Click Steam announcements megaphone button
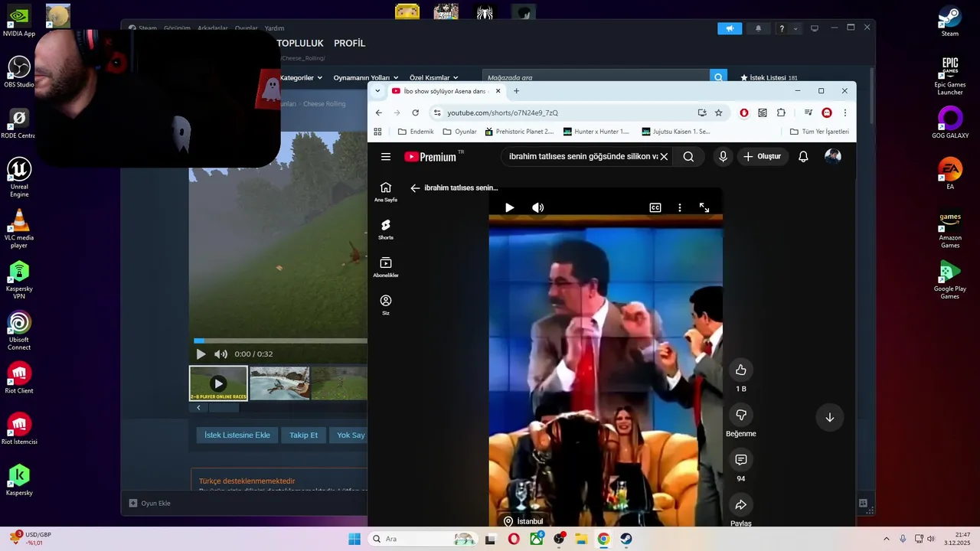Image resolution: width=980 pixels, height=551 pixels. (x=730, y=28)
